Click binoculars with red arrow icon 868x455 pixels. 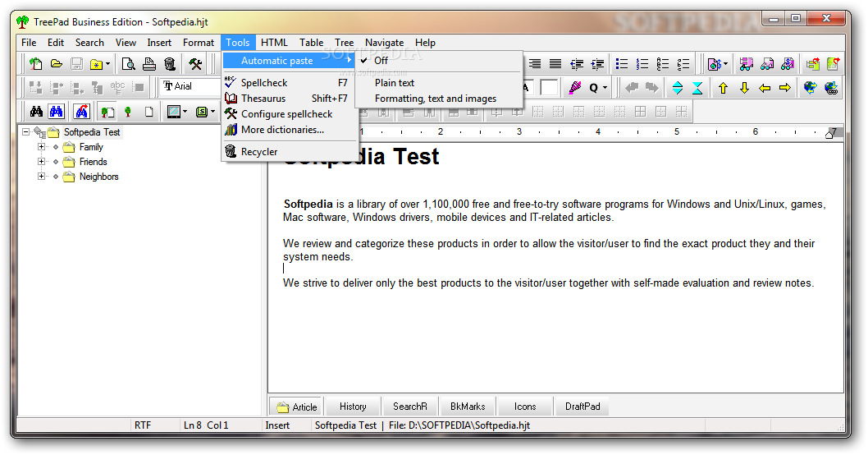coord(82,112)
